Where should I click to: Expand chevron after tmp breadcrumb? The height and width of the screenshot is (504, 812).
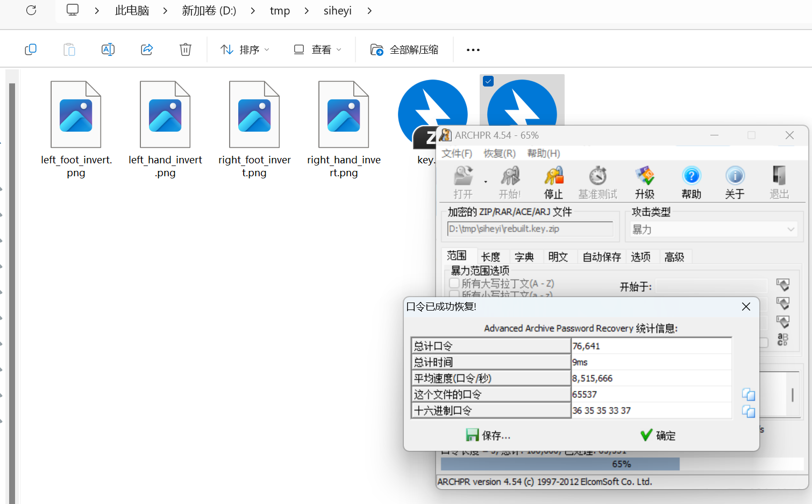tap(307, 11)
